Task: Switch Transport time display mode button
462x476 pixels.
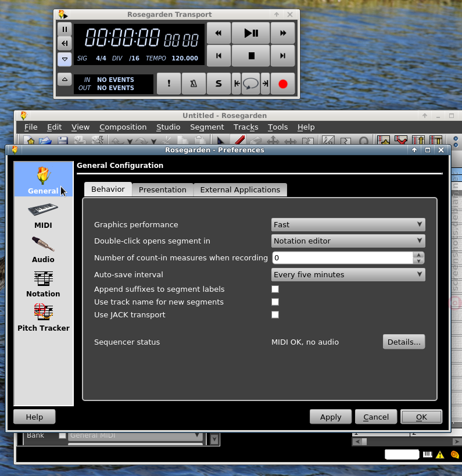Action: click(x=65, y=30)
